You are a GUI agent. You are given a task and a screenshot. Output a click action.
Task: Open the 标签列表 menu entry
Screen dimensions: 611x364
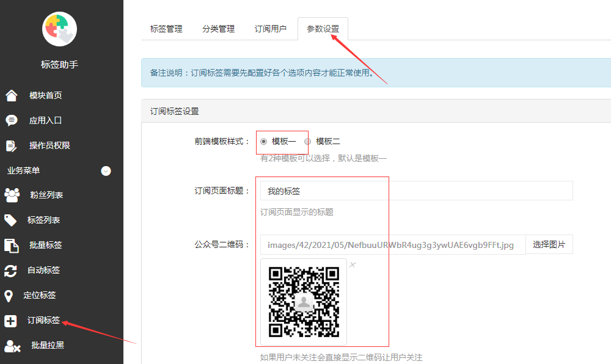43,220
